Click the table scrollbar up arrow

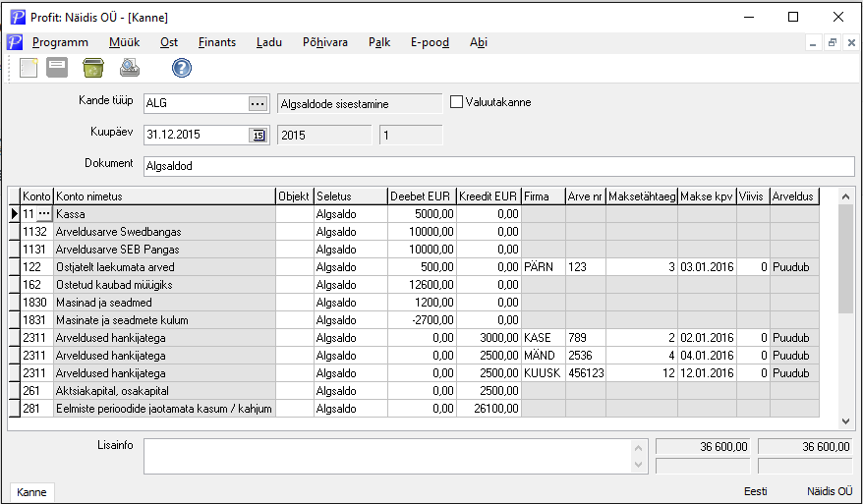click(x=846, y=196)
